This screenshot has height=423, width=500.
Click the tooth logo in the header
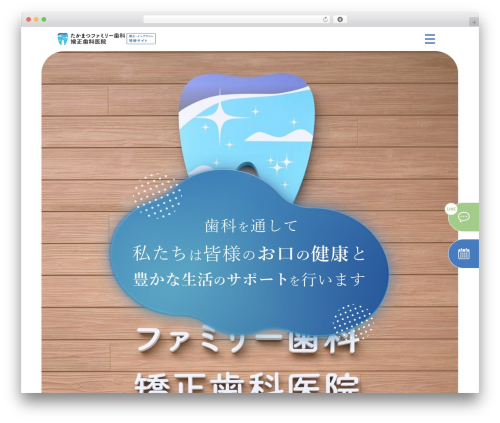(x=62, y=39)
